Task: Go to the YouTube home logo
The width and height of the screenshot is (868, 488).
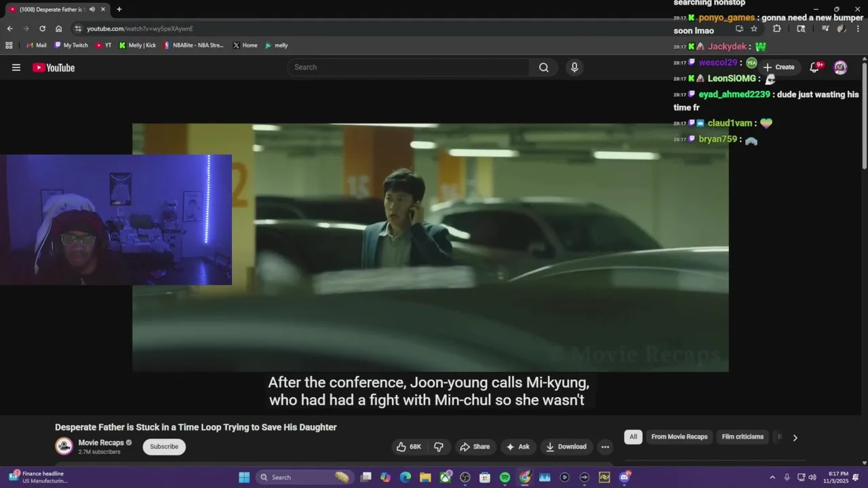Action: click(54, 67)
